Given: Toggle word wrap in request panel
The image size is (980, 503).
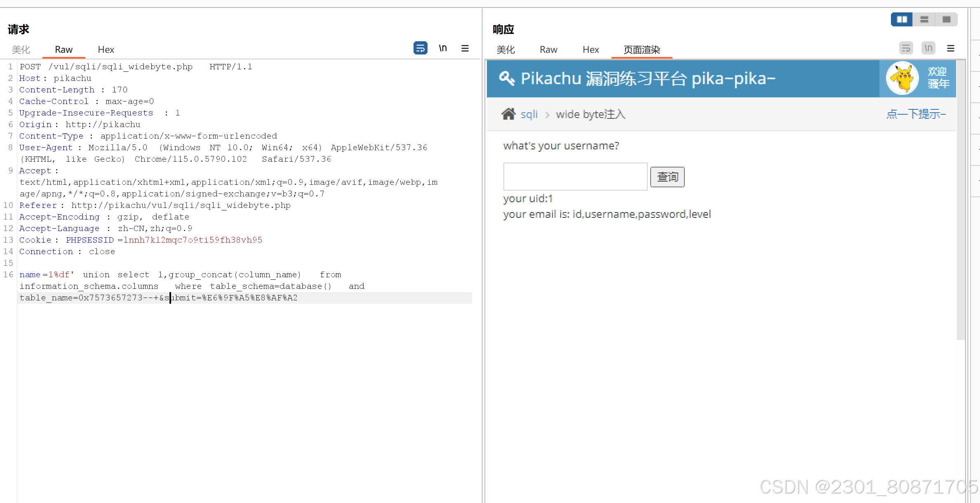Looking at the screenshot, I should 420,48.
